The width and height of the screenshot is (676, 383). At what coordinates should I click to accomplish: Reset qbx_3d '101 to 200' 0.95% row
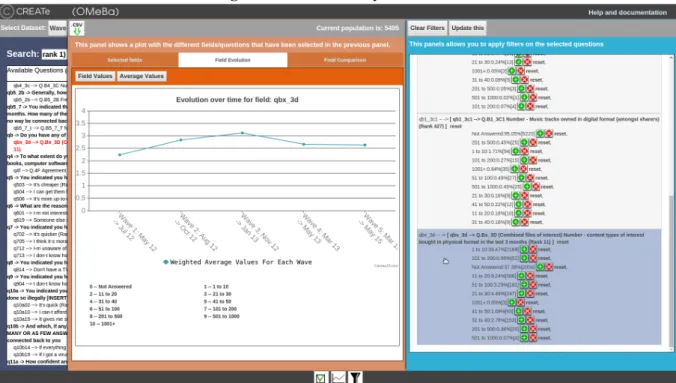point(545,258)
